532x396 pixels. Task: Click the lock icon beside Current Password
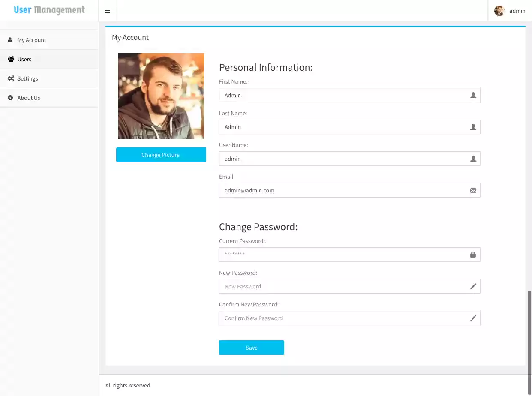pos(473,254)
